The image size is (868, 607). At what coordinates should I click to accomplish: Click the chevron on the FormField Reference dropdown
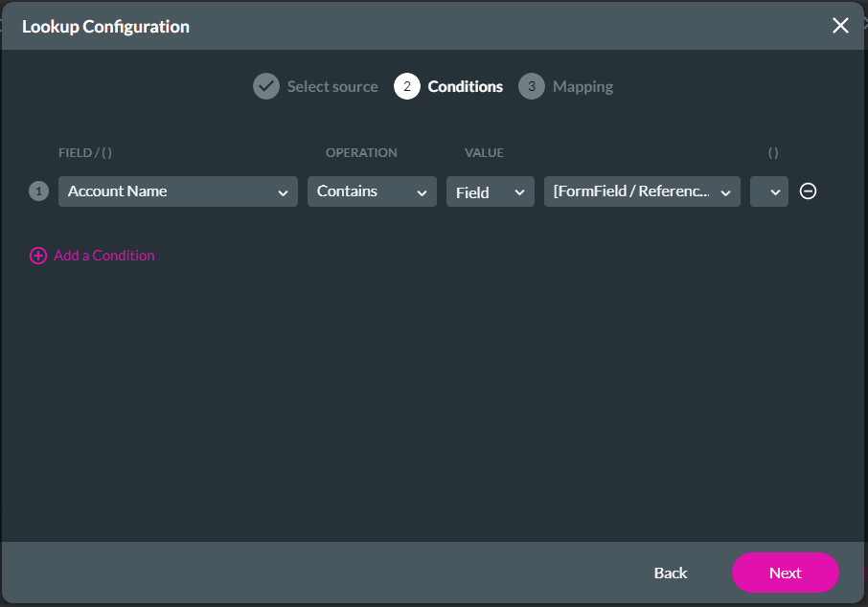click(725, 191)
